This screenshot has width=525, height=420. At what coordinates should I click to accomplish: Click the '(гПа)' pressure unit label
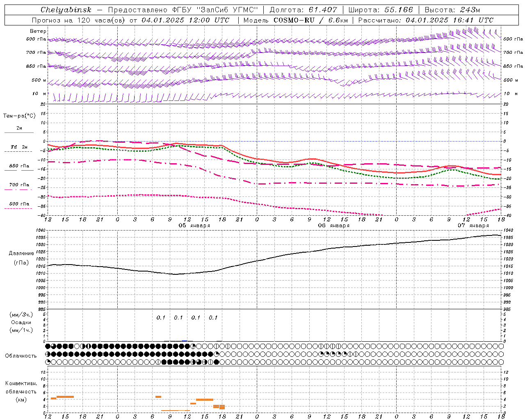[21, 262]
